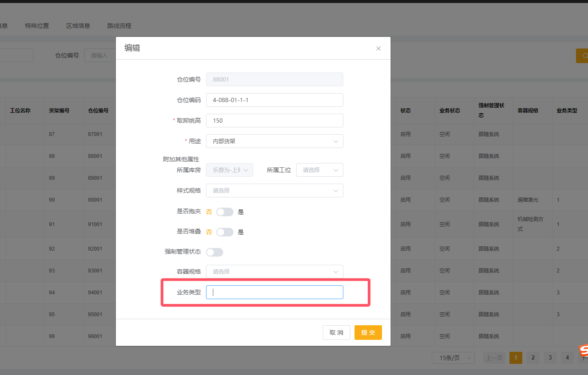Click table cell 88001 in the list

click(95, 156)
